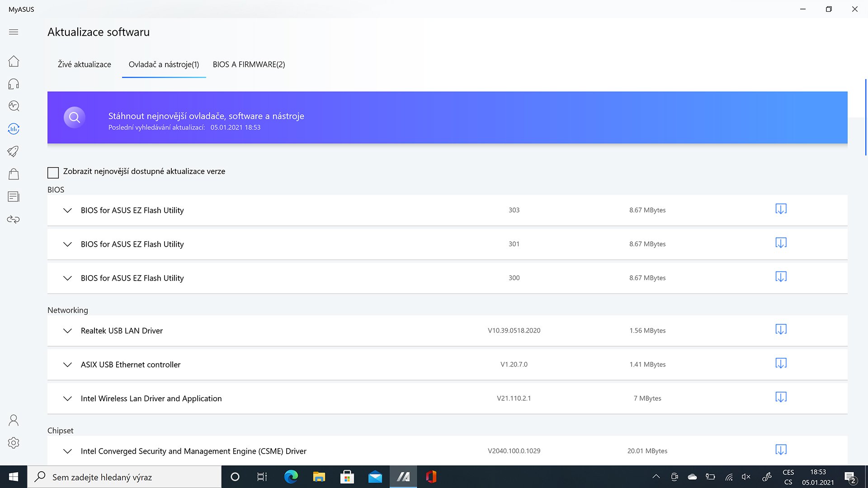Screen dimensions: 868x488
Task: Expand ASIX USB Ethernet controller row
Action: click(67, 365)
